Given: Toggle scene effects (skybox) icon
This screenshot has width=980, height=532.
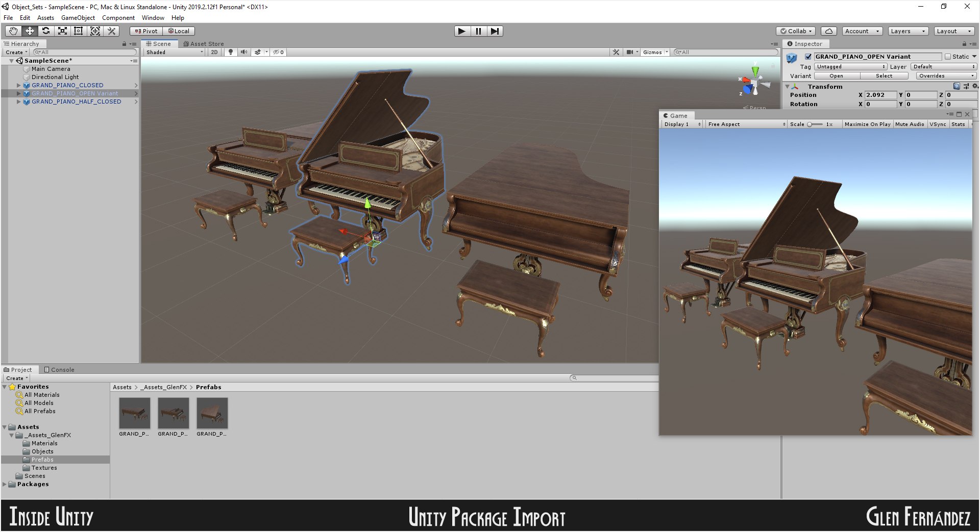Looking at the screenshot, I should pyautogui.click(x=258, y=52).
